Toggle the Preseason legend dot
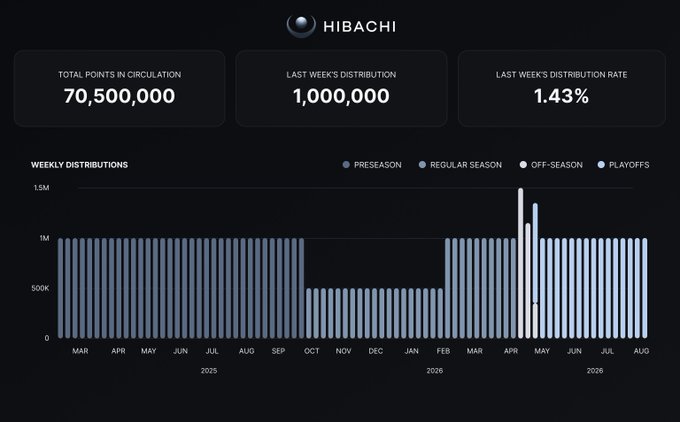680x422 pixels. 346,165
